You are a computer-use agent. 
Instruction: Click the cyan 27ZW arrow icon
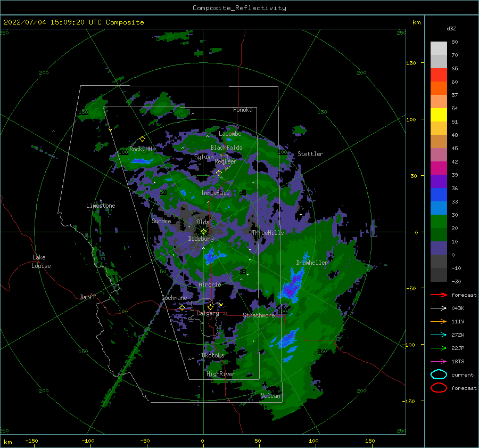coord(439,335)
